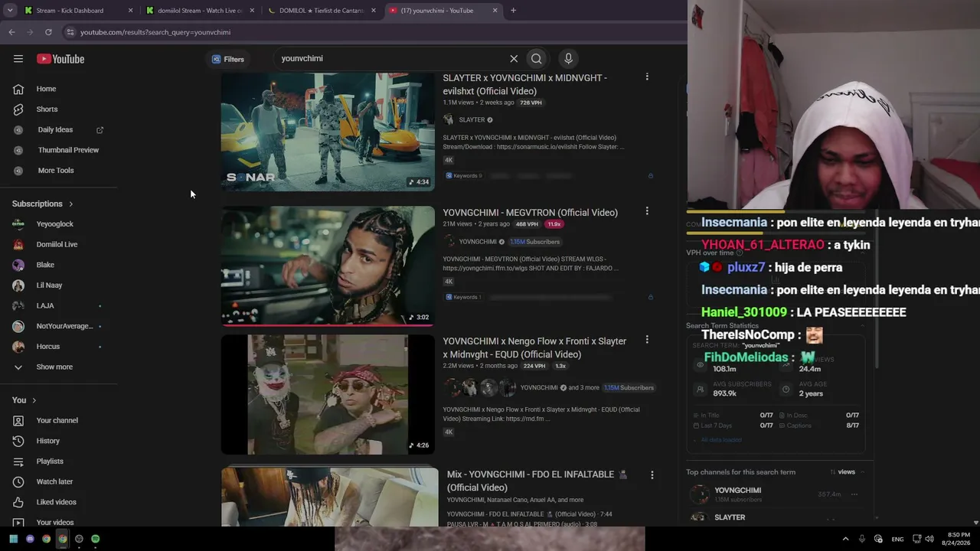The image size is (980, 551).
Task: Open the browser tab search dropdown
Action: (11, 11)
